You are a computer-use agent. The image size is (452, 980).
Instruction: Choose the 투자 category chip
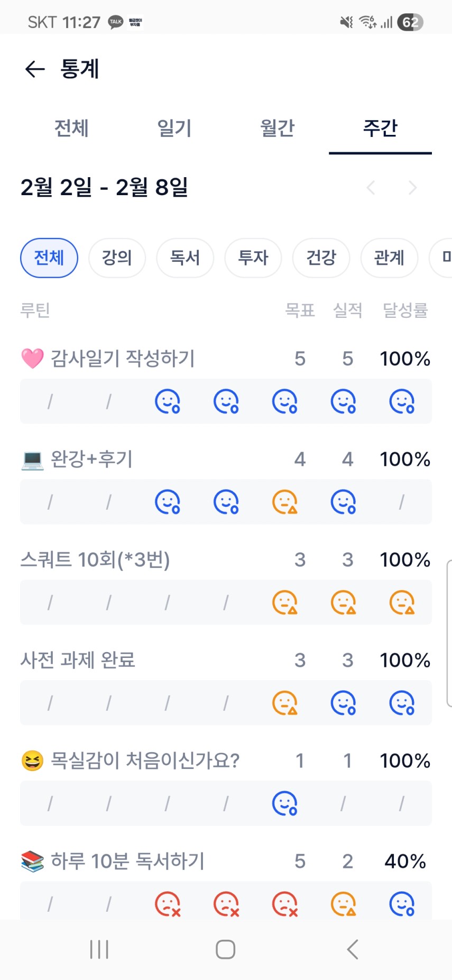[253, 258]
